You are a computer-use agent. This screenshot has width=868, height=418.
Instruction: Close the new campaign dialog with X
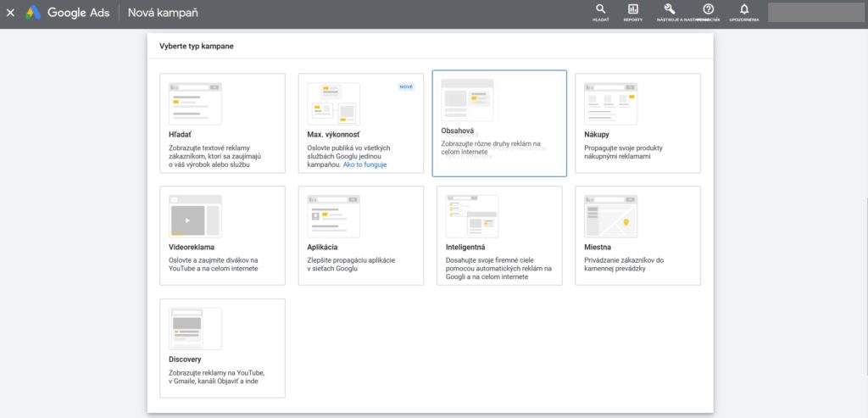coord(10,12)
